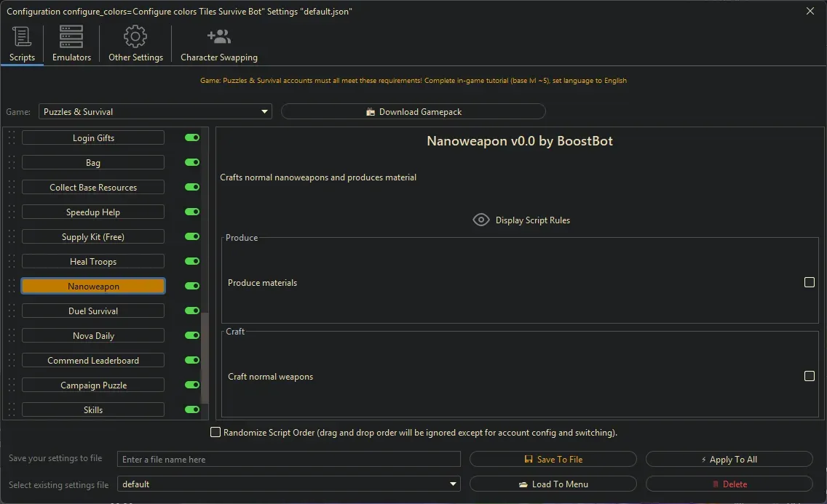Toggle off the Duel Survival script switch
827x504 pixels.
coord(192,311)
